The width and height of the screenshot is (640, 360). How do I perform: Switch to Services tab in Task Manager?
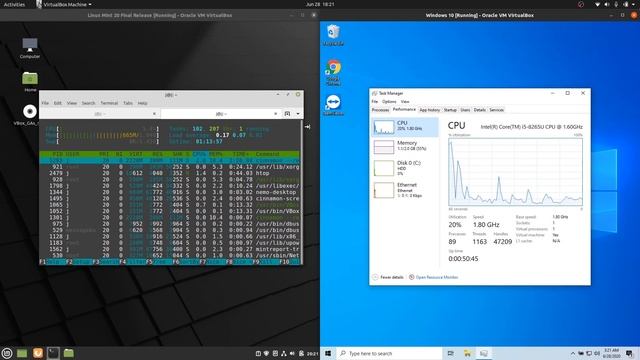[496, 110]
